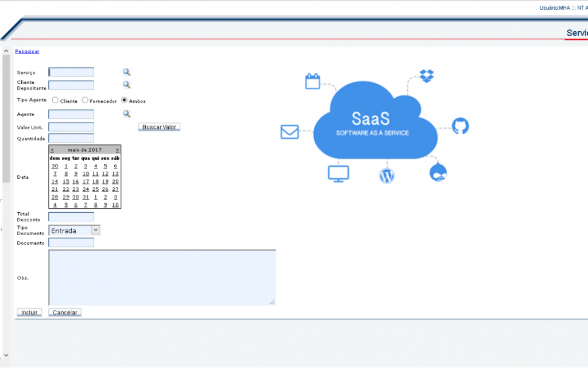Choose calendar date 16
This screenshot has height=368, width=588.
[x=75, y=181]
